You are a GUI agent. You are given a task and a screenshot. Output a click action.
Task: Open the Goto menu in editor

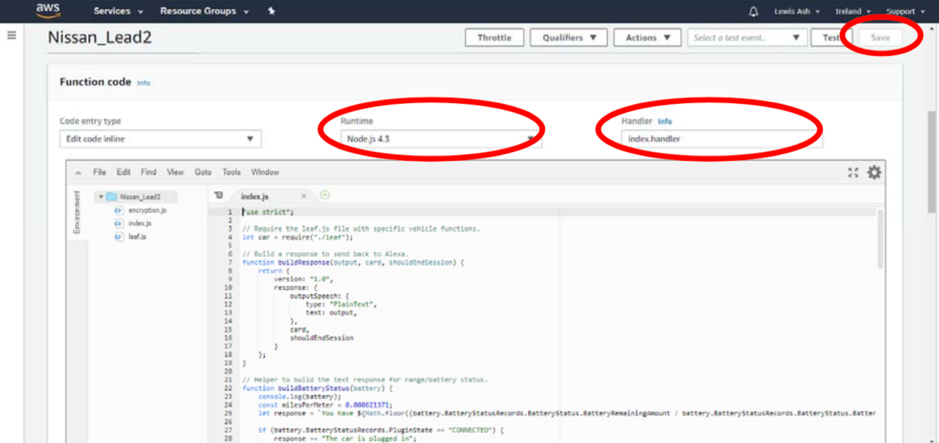[203, 172]
